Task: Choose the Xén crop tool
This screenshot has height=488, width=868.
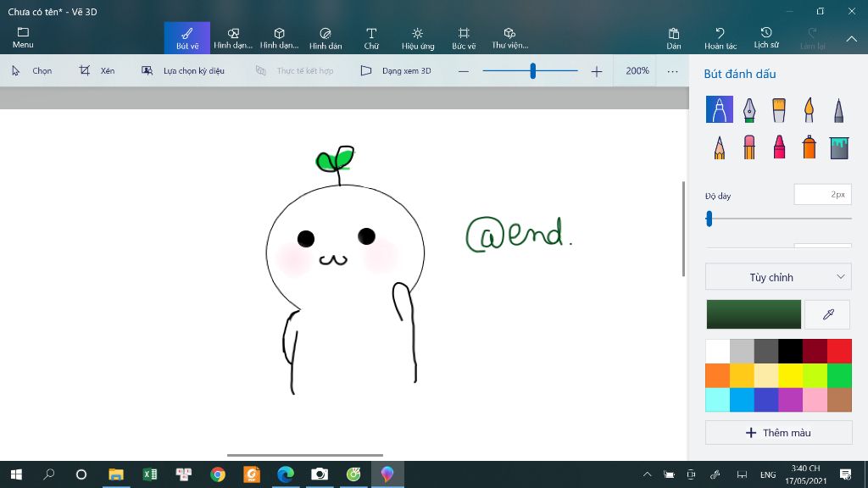Action: (97, 71)
